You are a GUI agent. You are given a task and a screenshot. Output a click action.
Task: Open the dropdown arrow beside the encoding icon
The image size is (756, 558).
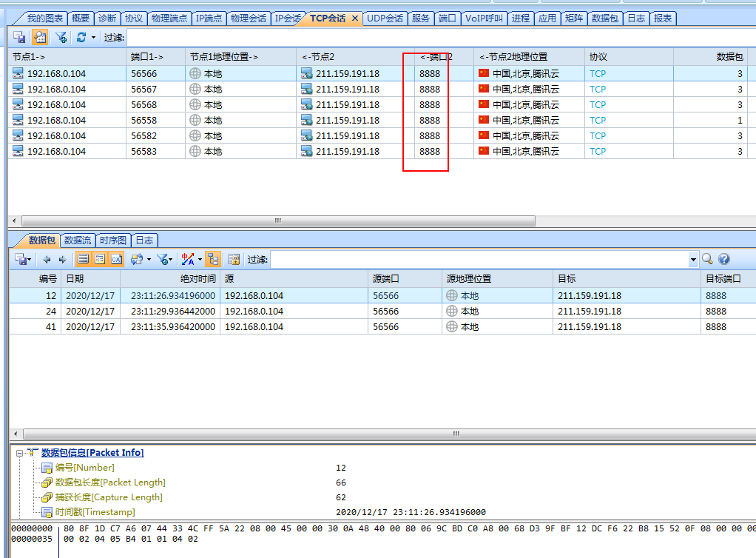pyautogui.click(x=200, y=260)
